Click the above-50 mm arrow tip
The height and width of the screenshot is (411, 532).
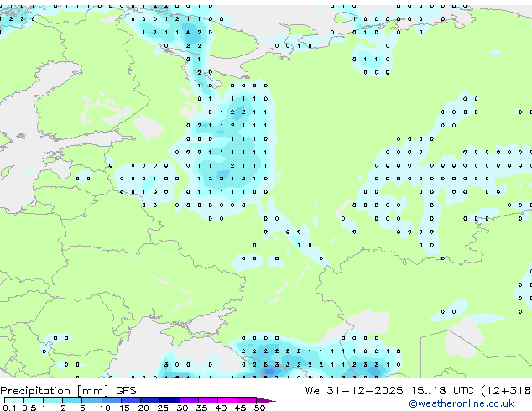[x=266, y=400]
